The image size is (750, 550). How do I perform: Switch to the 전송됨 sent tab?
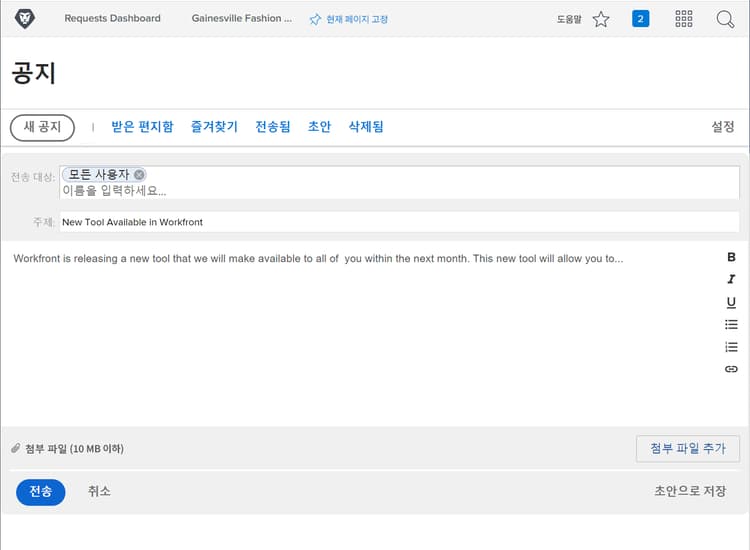[273, 127]
